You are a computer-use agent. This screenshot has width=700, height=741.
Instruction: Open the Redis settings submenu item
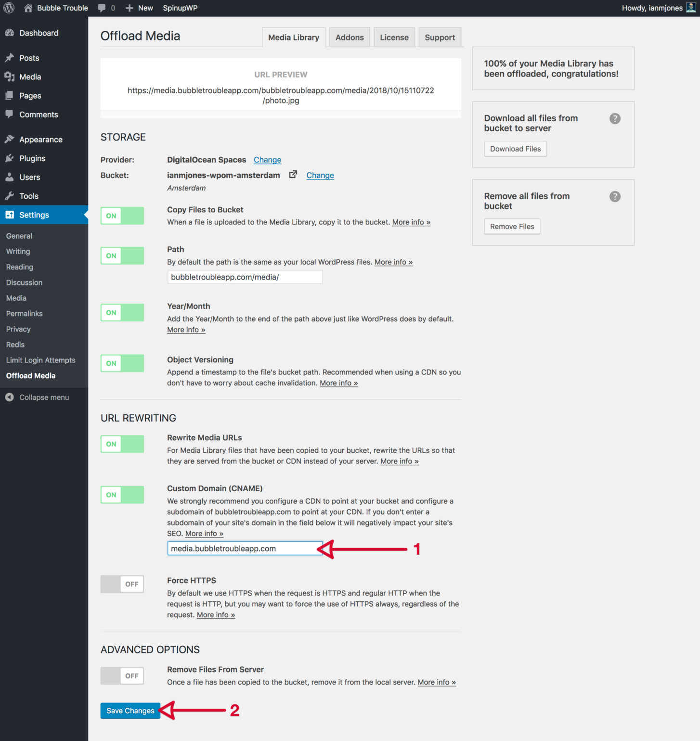(x=15, y=345)
